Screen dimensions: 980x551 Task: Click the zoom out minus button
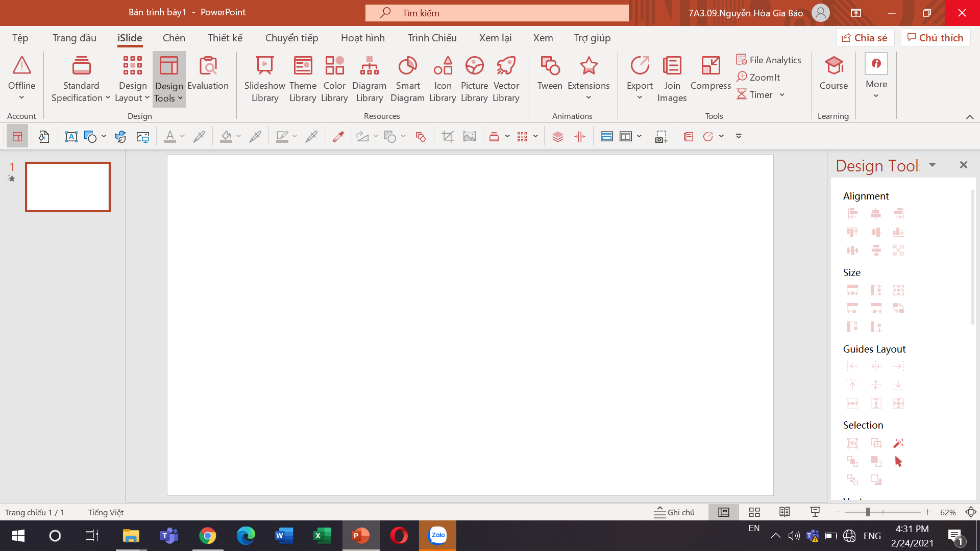pos(838,512)
